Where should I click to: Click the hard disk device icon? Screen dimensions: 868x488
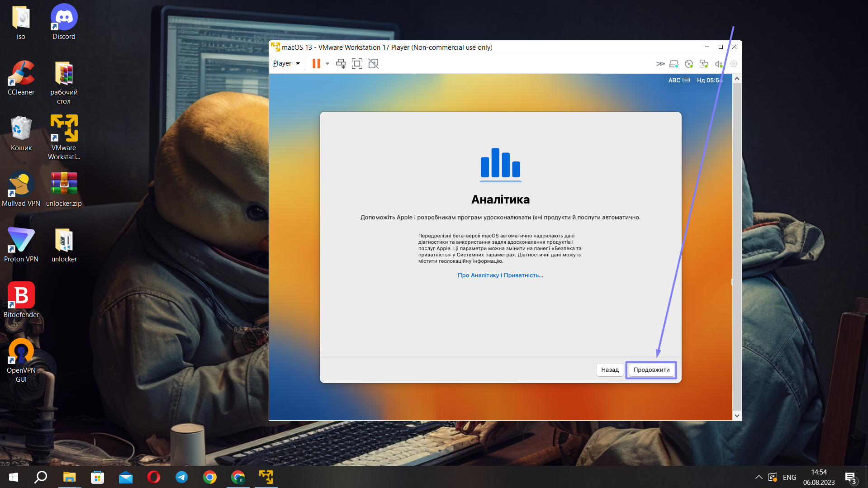[674, 64]
